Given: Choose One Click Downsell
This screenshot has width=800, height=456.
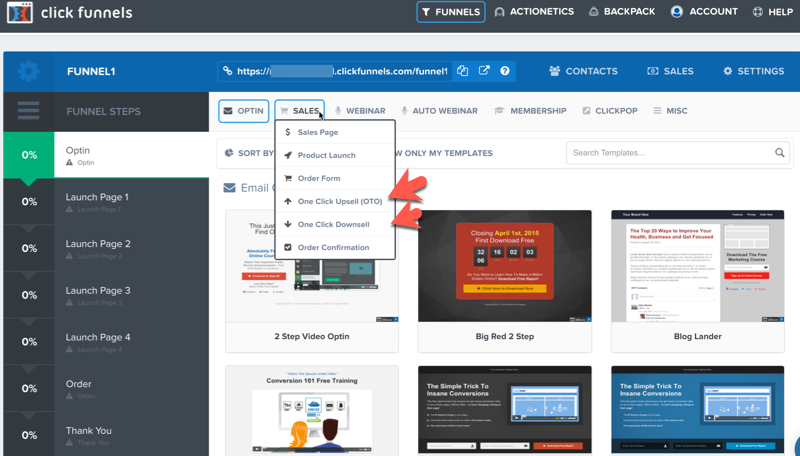Looking at the screenshot, I should point(335,224).
